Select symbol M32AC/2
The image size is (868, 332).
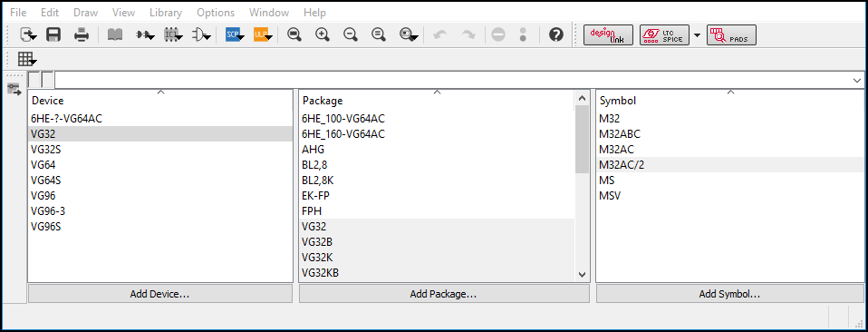tap(730, 164)
